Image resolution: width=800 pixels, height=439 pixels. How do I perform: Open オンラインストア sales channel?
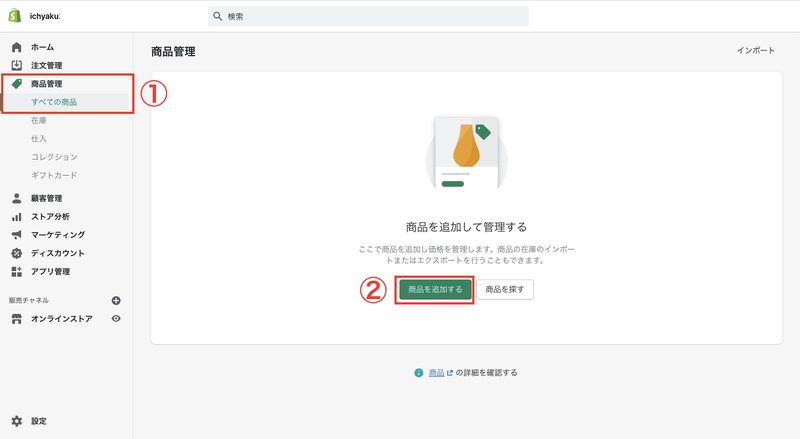click(x=62, y=319)
